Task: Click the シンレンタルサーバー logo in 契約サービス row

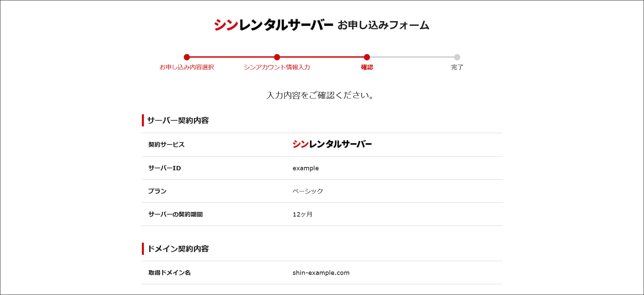Action: pos(332,144)
